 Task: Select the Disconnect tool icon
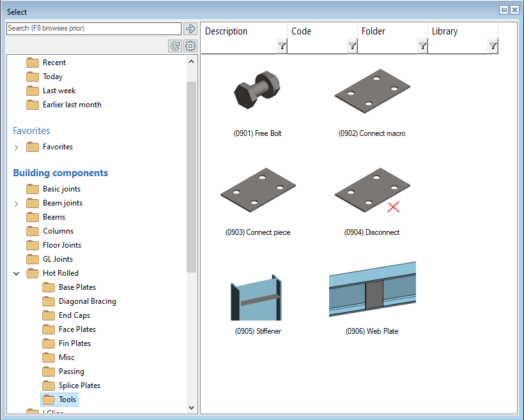coord(372,191)
